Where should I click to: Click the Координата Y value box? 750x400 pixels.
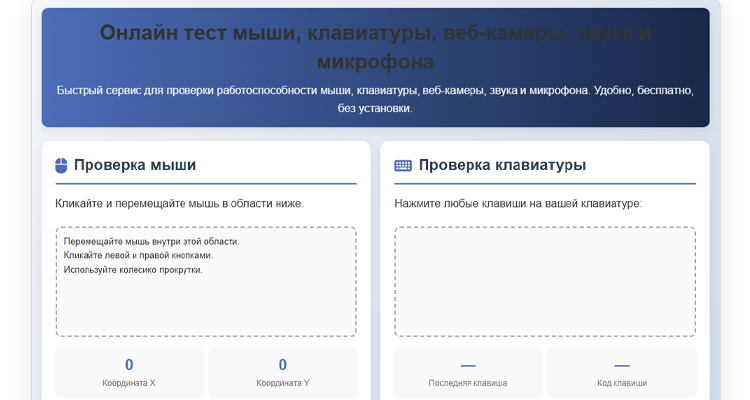[x=283, y=372]
